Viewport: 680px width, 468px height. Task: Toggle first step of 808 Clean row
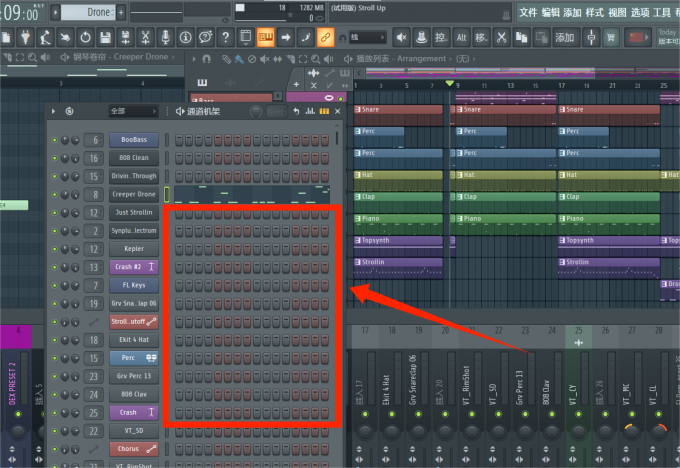[179, 158]
